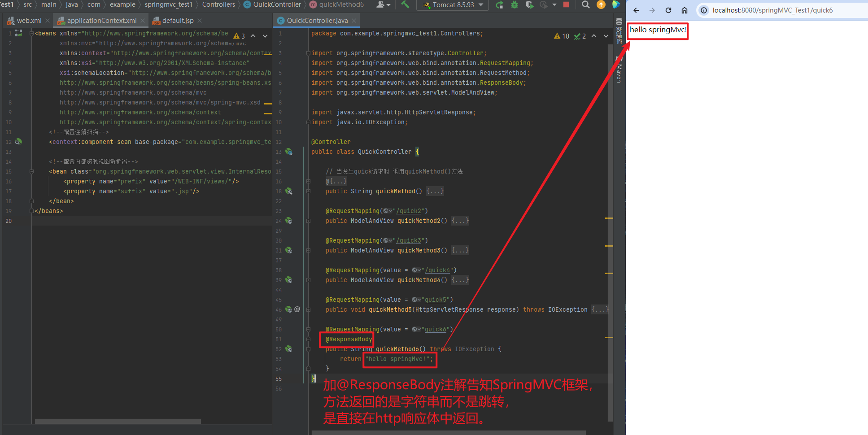Open Search Everywhere magnifier icon
This screenshot has width=868, height=435.
pyautogui.click(x=585, y=5)
